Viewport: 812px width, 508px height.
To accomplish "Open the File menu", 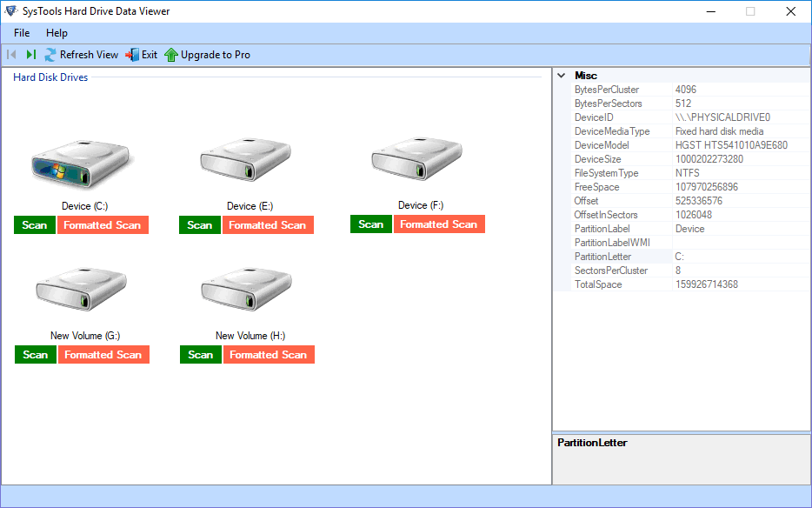I will tap(22, 33).
